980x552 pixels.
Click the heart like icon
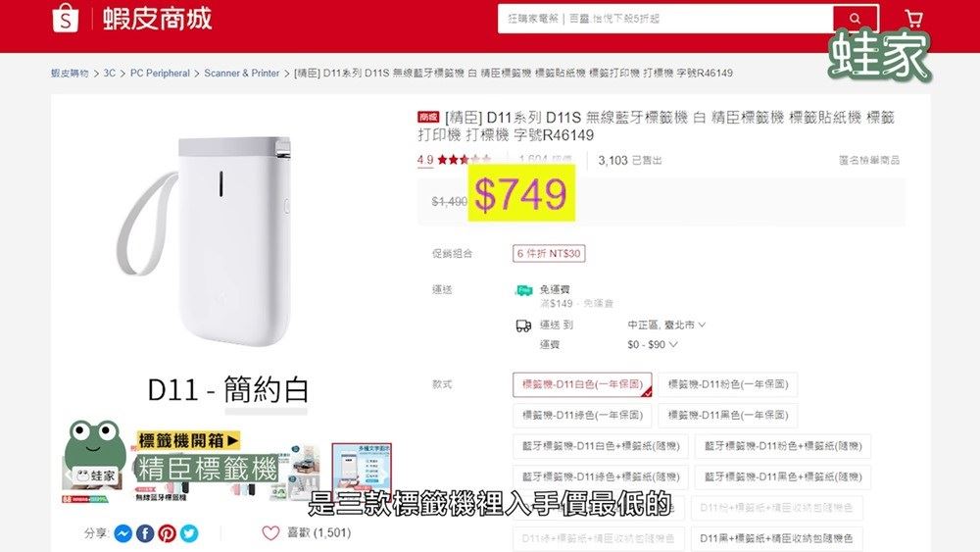click(x=270, y=532)
